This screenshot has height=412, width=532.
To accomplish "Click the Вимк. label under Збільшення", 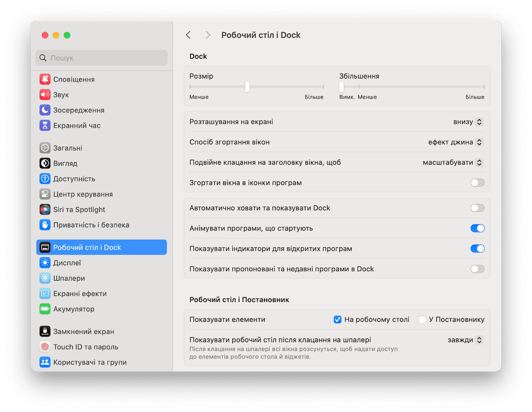I will (x=347, y=97).
